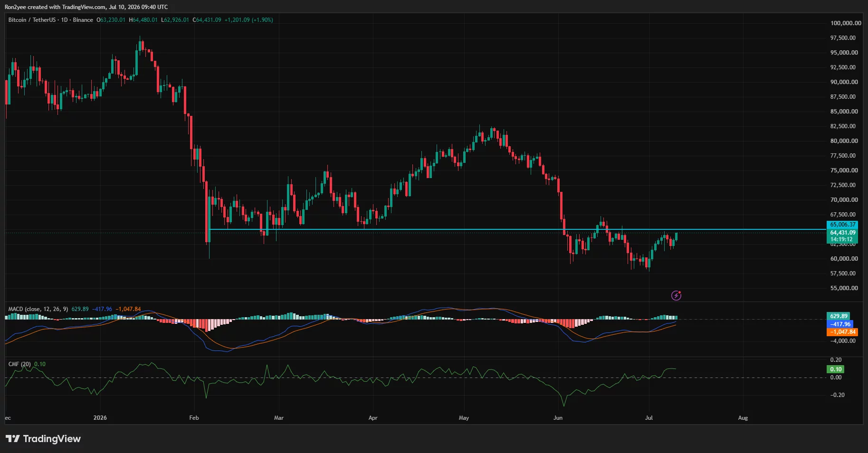This screenshot has width=868, height=453.
Task: Click the +1,201.09 (+1.90%) change value
Action: click(249, 20)
